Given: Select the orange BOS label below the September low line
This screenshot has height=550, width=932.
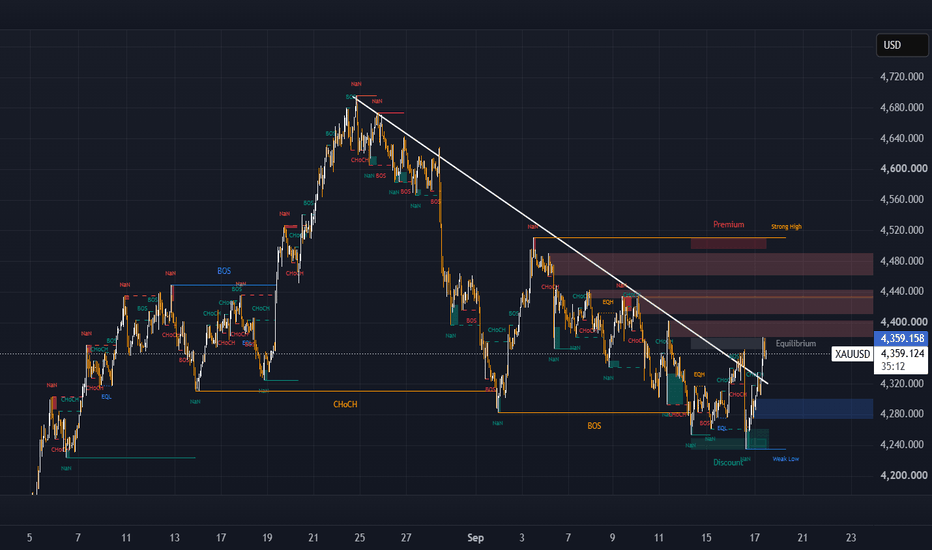Looking at the screenshot, I should (594, 426).
